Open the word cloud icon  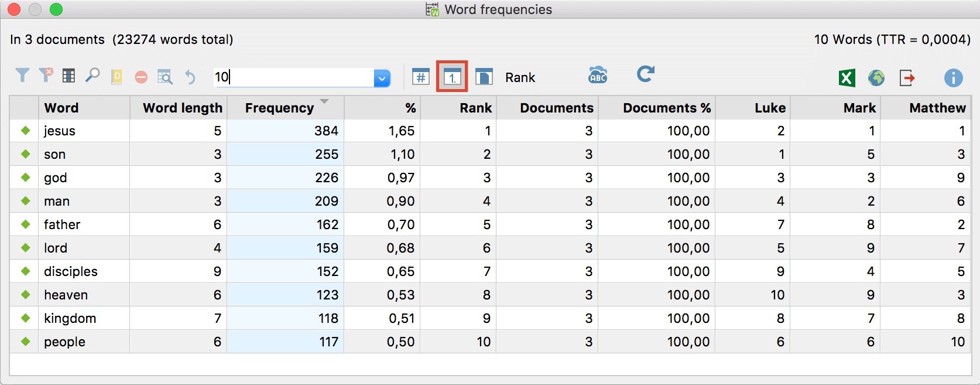coord(598,75)
